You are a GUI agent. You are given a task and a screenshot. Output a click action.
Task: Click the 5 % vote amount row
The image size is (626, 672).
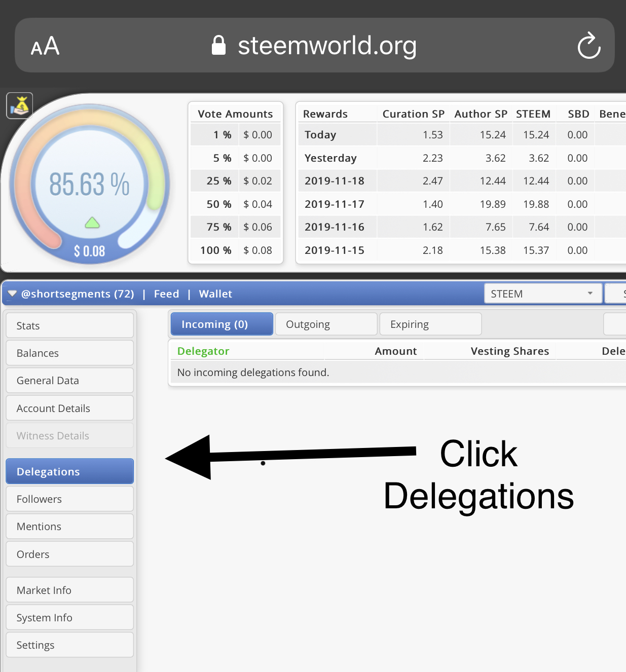(236, 158)
